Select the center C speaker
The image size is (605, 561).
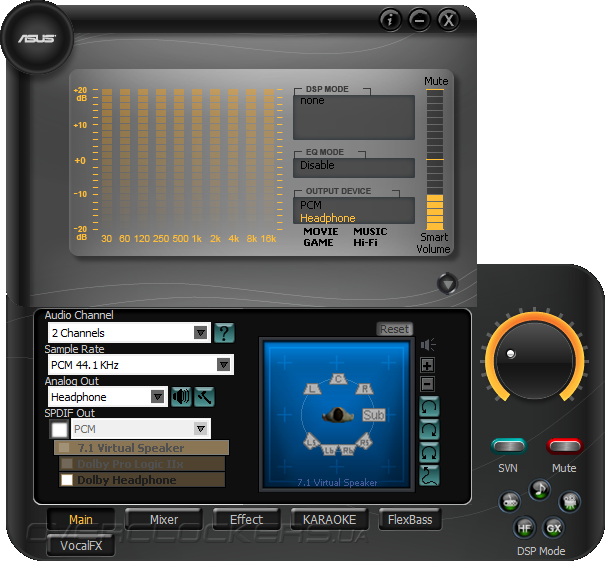click(338, 379)
